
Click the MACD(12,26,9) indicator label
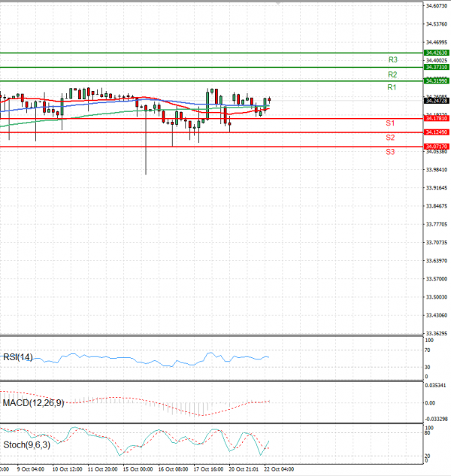point(33,403)
